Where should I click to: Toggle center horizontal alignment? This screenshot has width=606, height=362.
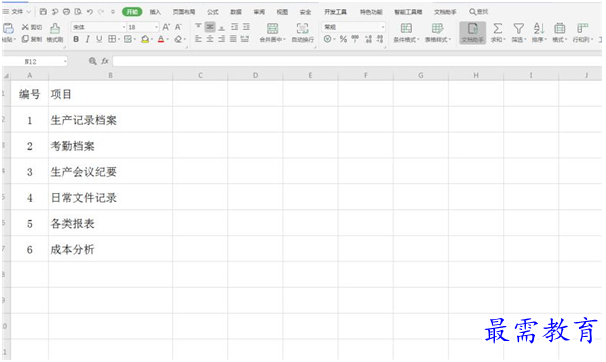210,39
